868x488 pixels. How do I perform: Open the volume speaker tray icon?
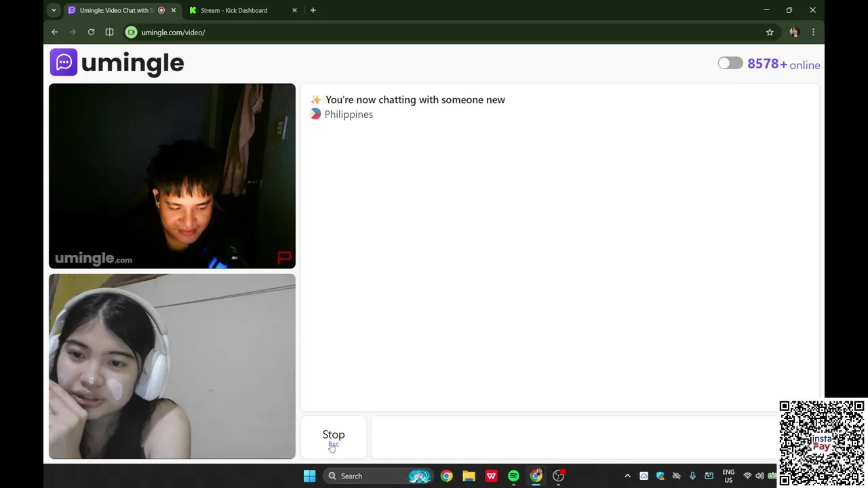coord(759,476)
